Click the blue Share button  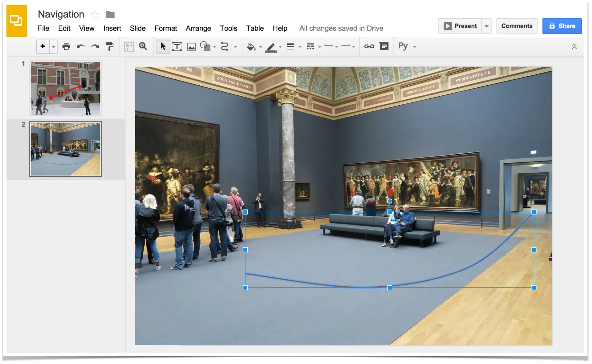[562, 26]
